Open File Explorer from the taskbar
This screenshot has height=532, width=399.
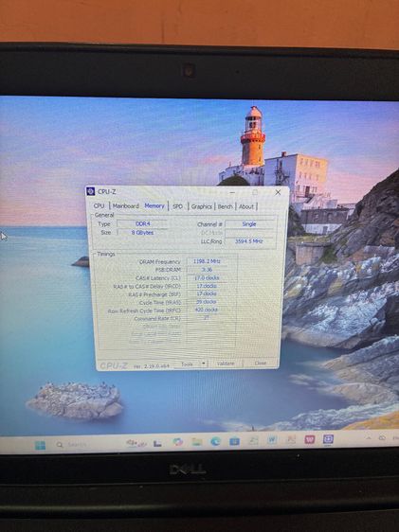pos(196,441)
